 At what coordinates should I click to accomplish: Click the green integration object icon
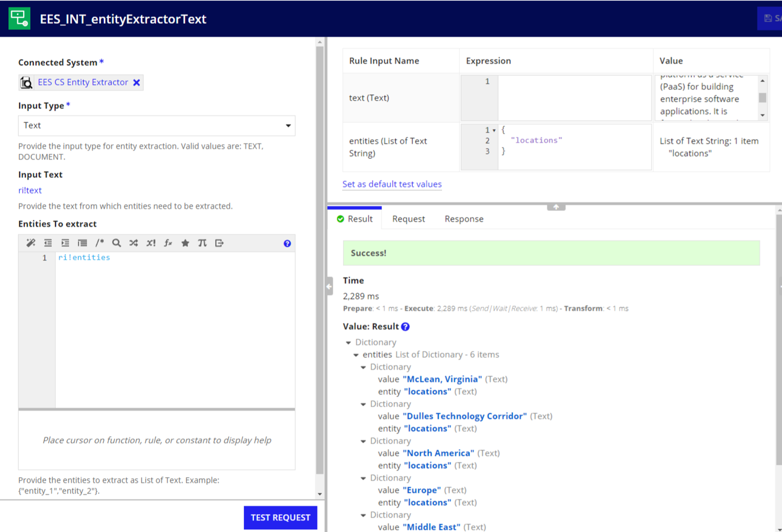click(19, 19)
